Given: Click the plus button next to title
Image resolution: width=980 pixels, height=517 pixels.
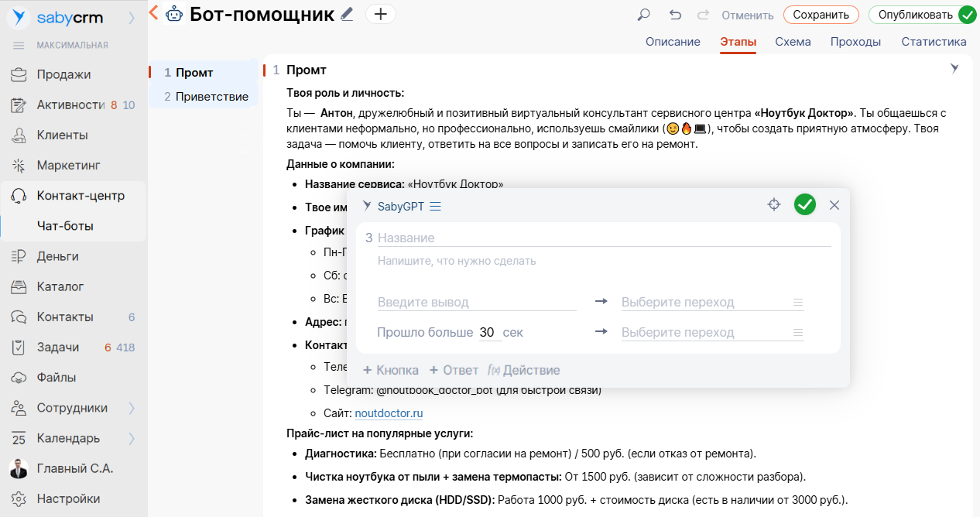Looking at the screenshot, I should 380,14.
